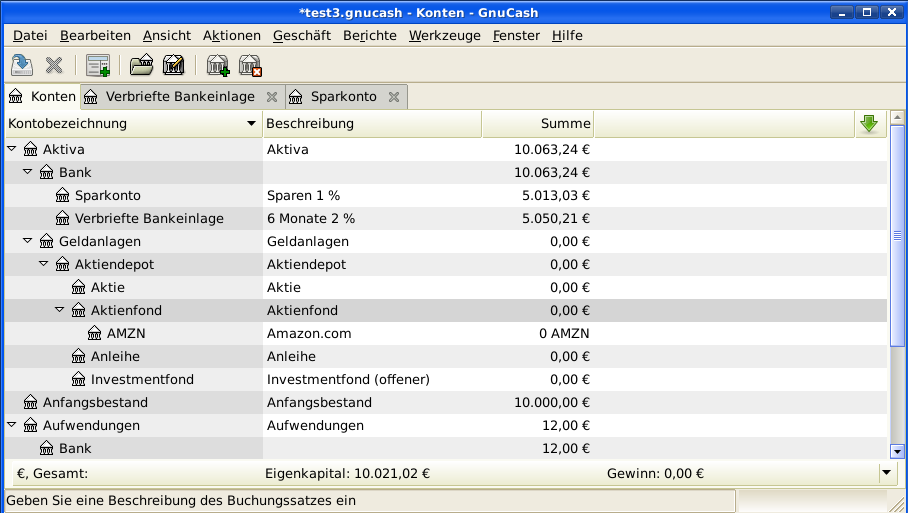
Task: Open the summary bar dropdown arrow
Action: [886, 474]
